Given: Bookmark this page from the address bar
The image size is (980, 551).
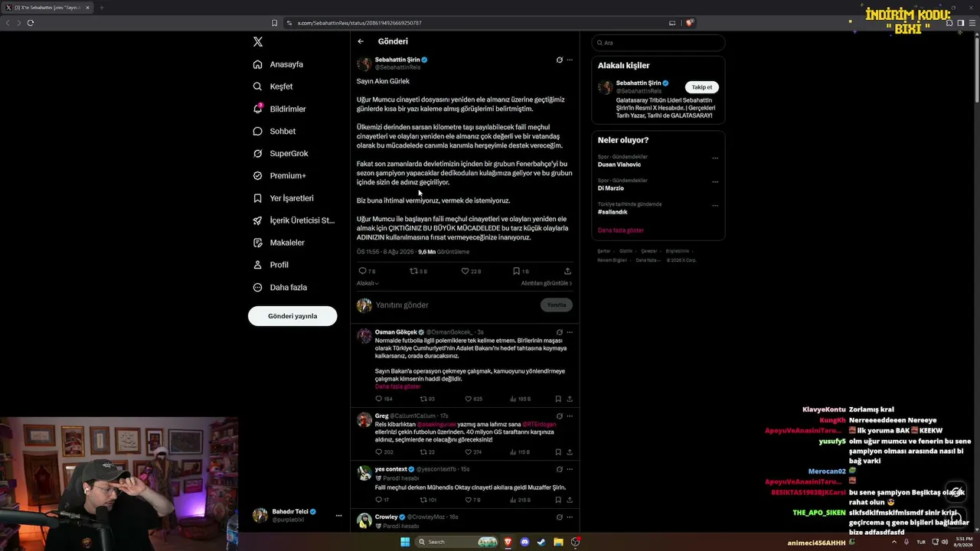Looking at the screenshot, I should click(x=275, y=23).
